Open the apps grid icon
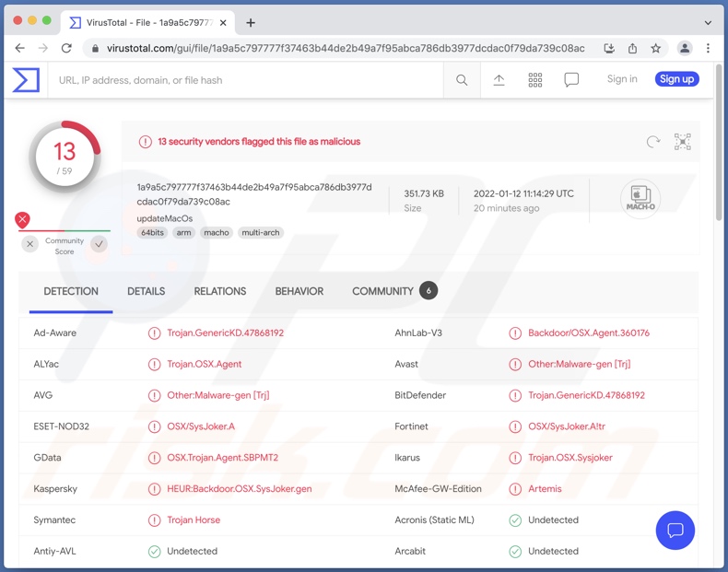The height and width of the screenshot is (572, 728). pos(534,80)
